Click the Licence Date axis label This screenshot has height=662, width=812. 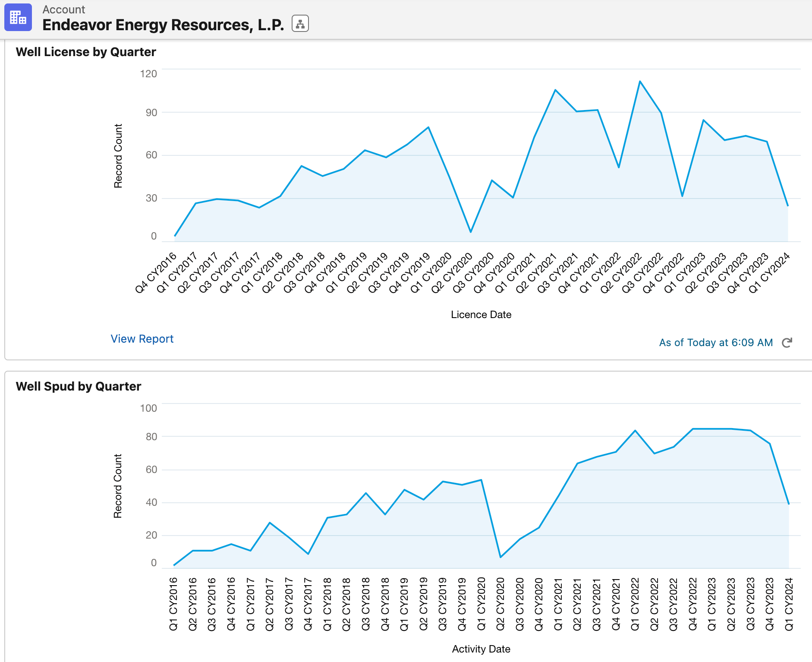[480, 315]
